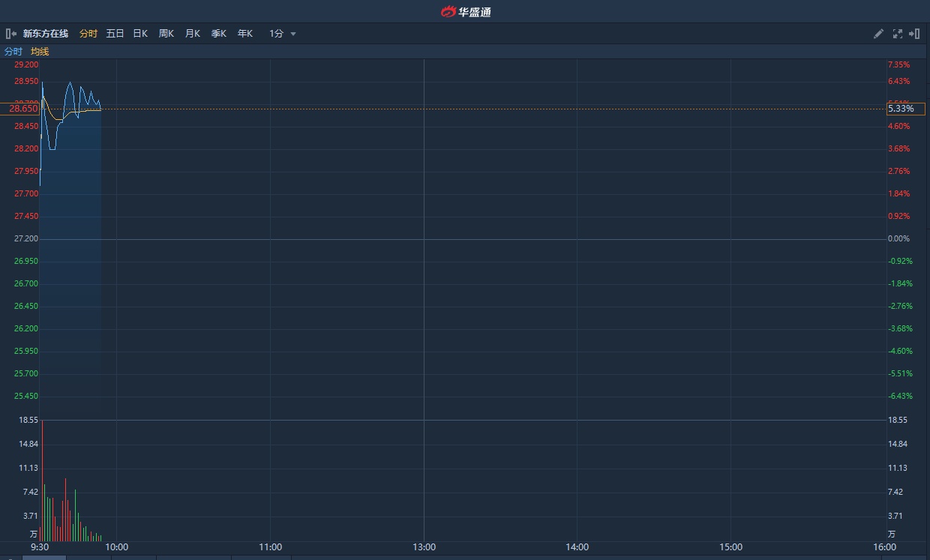Click the 华盛通 logo in title bar

click(x=466, y=11)
